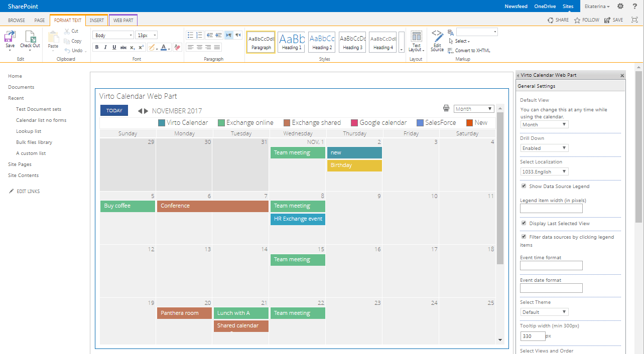Apply bold formatting to text
The height and width of the screenshot is (354, 644).
pos(97,47)
